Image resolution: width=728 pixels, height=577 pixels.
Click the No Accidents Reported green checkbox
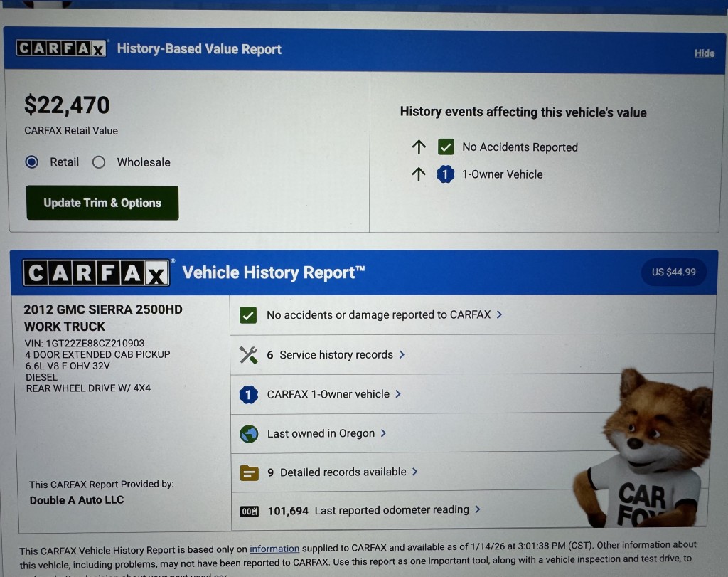446,147
